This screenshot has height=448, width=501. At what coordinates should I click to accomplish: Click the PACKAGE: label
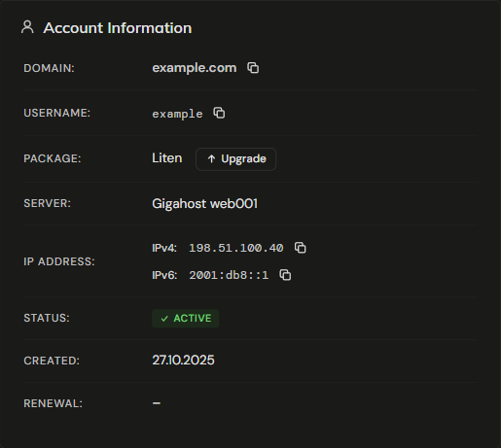pos(53,158)
